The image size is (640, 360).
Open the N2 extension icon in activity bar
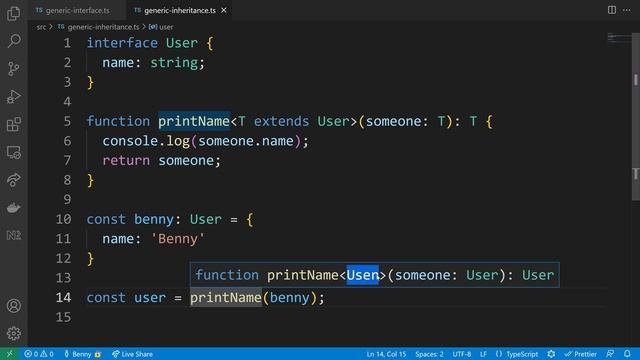[x=13, y=236]
